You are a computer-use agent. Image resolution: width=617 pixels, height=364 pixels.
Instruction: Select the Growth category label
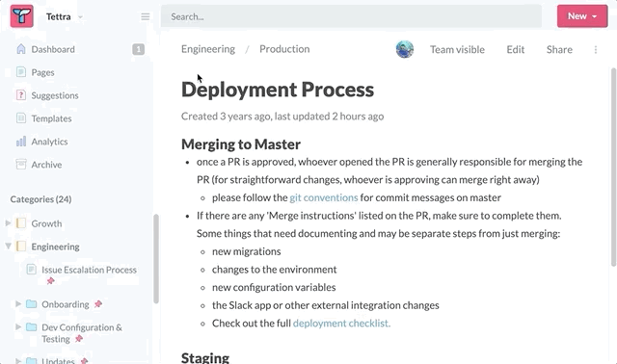click(x=46, y=223)
